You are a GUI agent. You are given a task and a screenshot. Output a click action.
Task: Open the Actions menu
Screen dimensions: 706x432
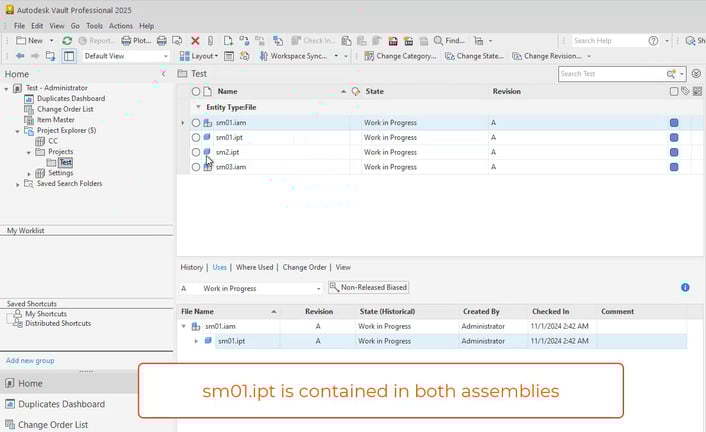(x=121, y=26)
